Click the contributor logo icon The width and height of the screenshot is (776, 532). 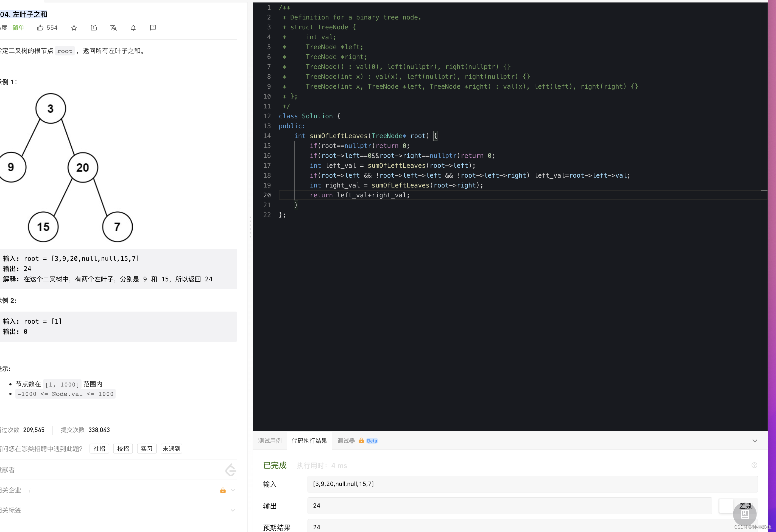(x=230, y=470)
